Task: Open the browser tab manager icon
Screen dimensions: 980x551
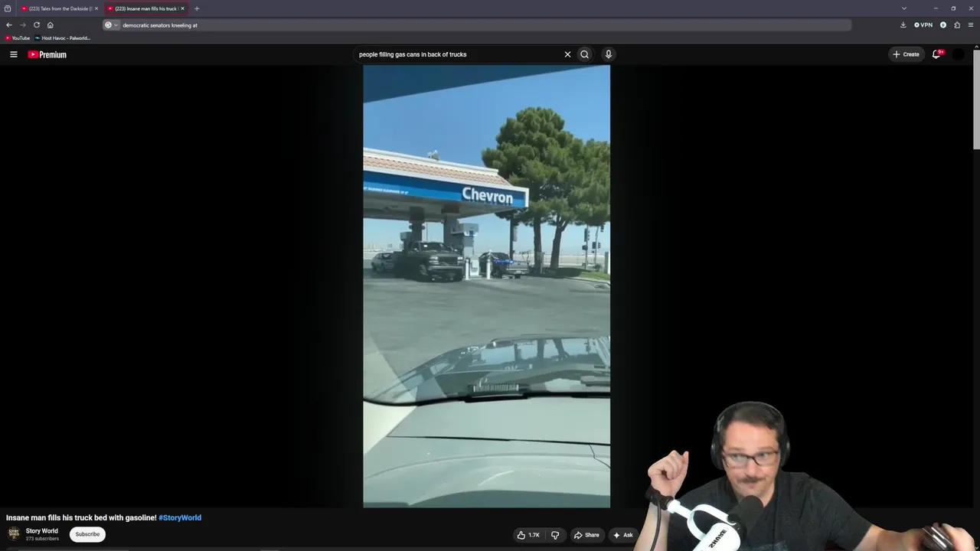Action: pyautogui.click(x=8, y=8)
